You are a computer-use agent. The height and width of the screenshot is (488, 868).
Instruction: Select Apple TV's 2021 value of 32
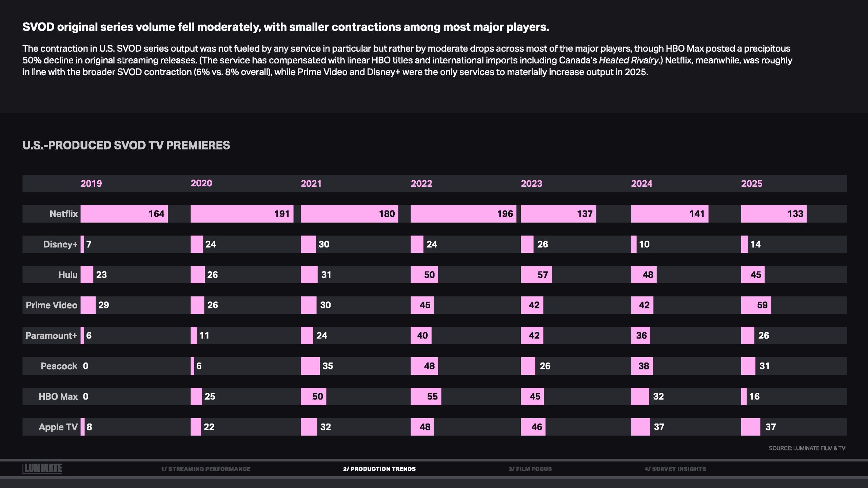pos(325,427)
